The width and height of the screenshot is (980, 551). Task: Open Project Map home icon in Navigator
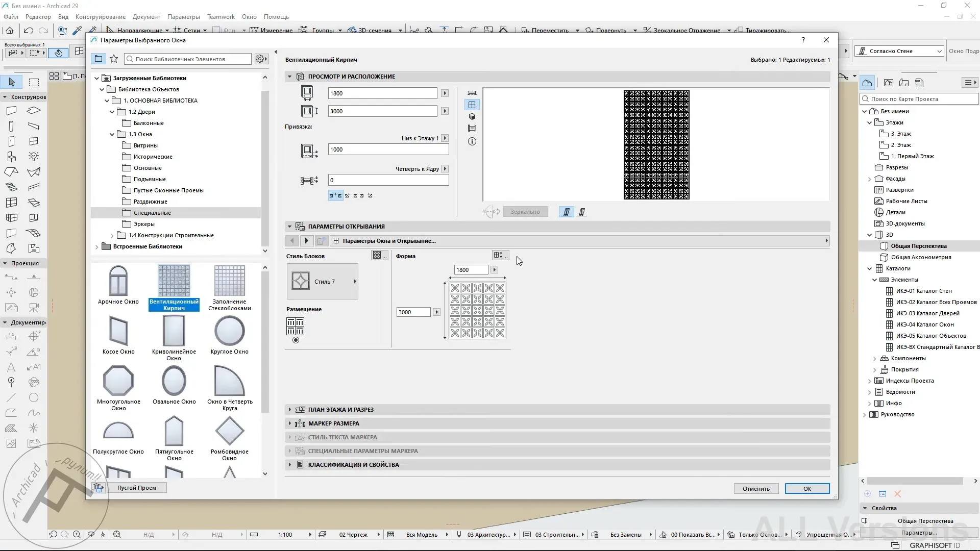[867, 83]
